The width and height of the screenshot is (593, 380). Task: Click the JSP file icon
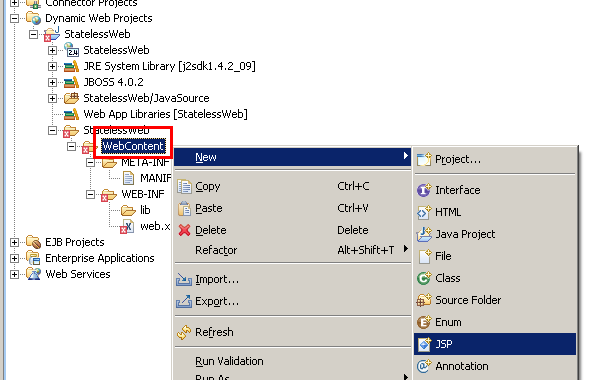click(424, 344)
